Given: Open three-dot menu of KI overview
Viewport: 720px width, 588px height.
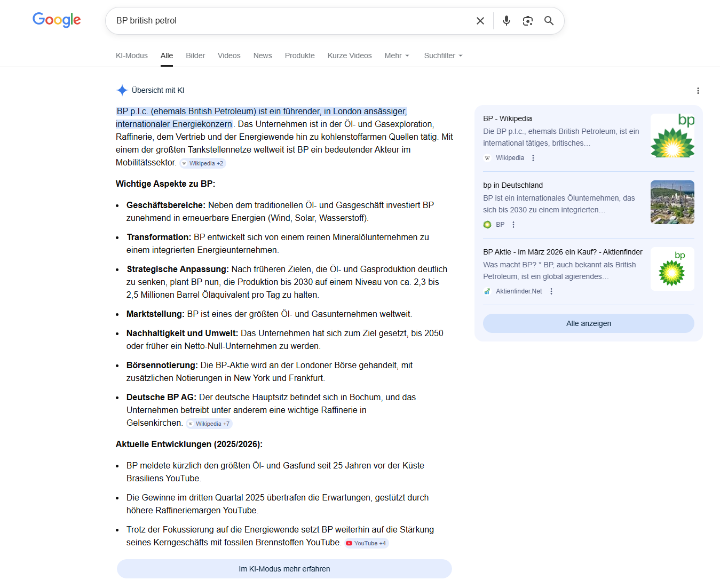Looking at the screenshot, I should pos(698,91).
